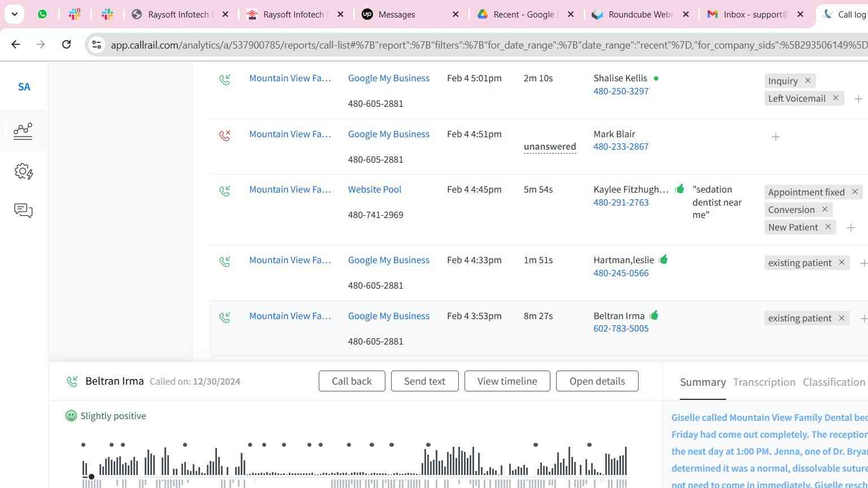Open the Summary tab
This screenshot has height=488, width=868.
coord(703,382)
